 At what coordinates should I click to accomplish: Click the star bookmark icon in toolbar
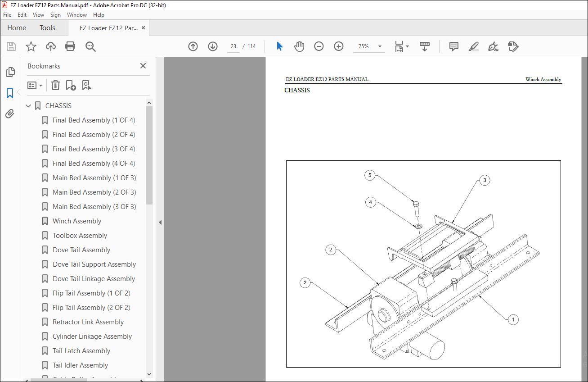(31, 46)
